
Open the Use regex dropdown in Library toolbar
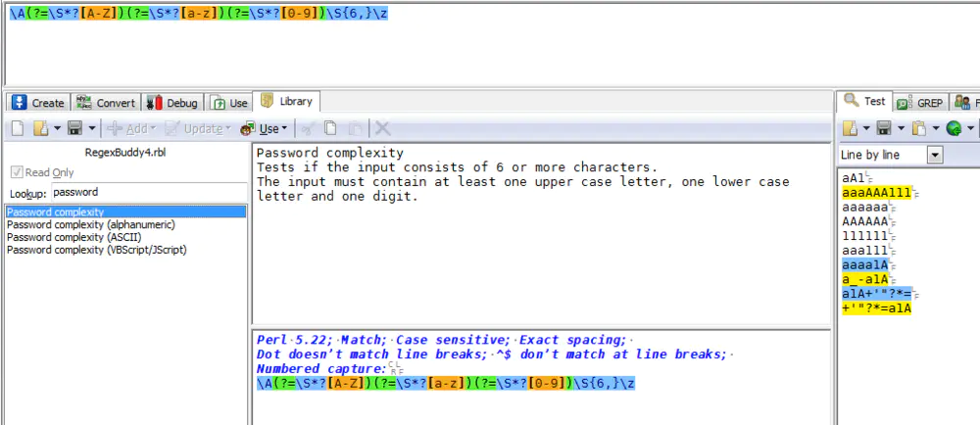coord(264,128)
